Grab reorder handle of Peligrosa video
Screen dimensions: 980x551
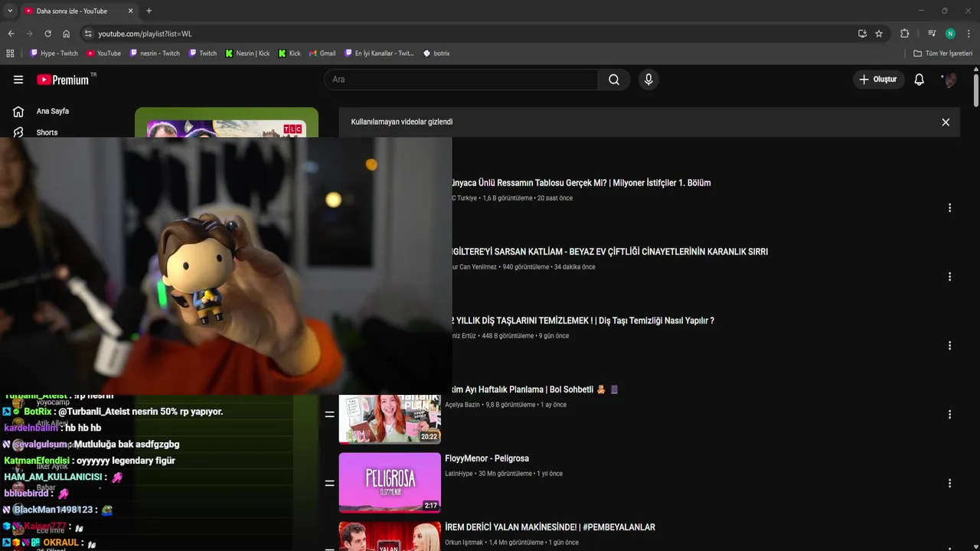coord(329,484)
